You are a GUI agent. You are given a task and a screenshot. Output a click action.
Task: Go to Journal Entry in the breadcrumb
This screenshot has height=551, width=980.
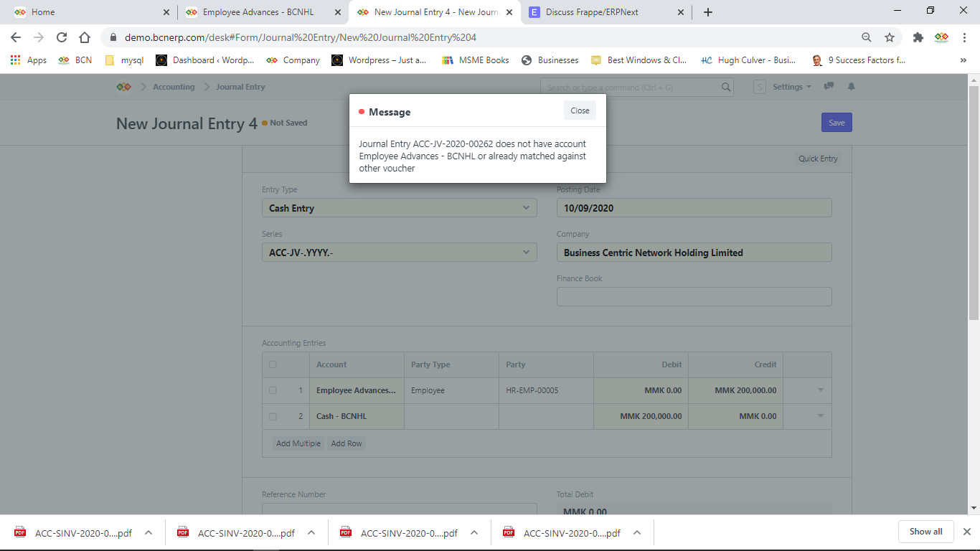point(240,87)
